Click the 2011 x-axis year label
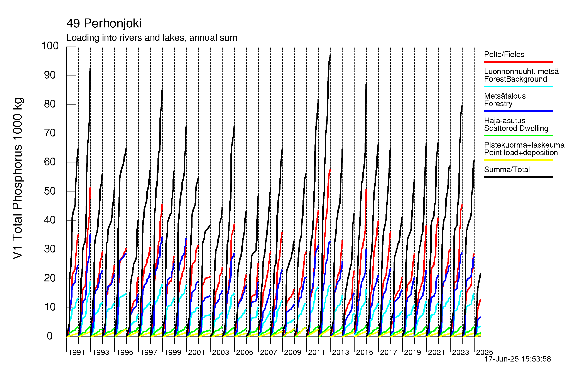The height and width of the screenshot is (370, 588). click(x=316, y=352)
